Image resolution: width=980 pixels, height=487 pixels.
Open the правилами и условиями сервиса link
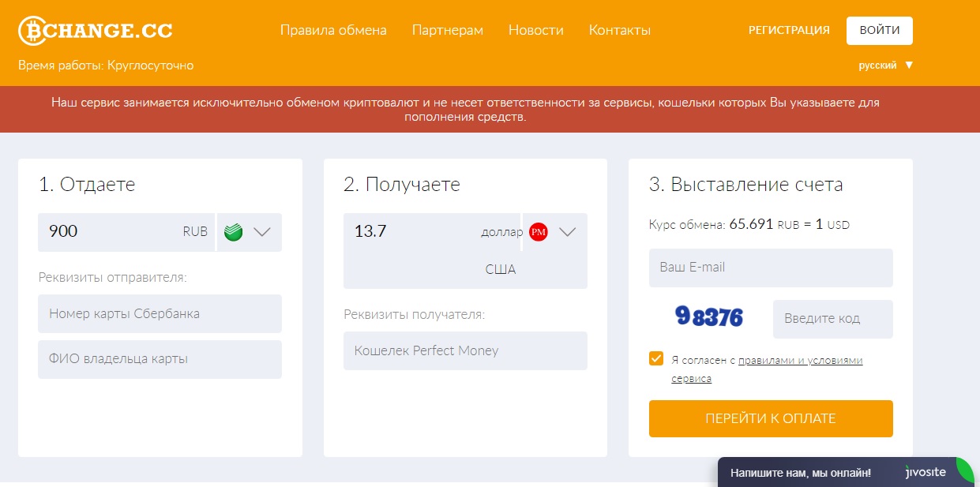(x=799, y=361)
